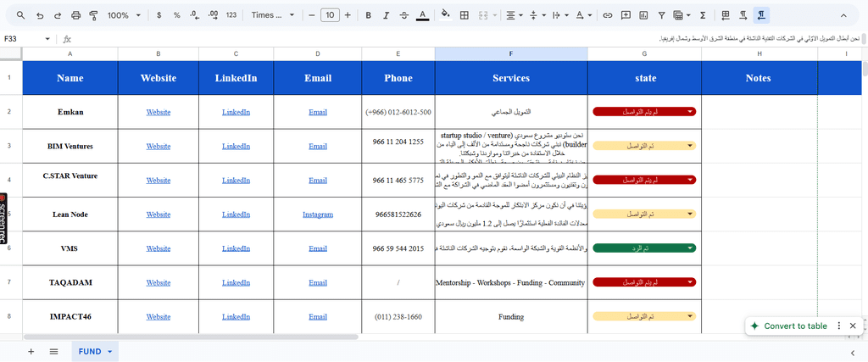Insert a comment
Viewport: 868px width, 362px height.
pyautogui.click(x=626, y=15)
